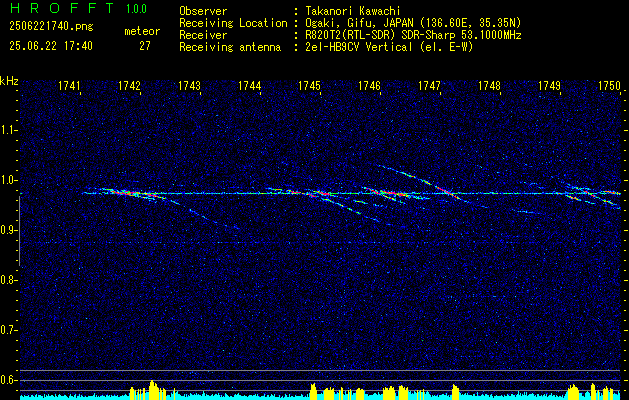Click the HROFFT program title
This screenshot has width=629, height=400.
point(62,8)
